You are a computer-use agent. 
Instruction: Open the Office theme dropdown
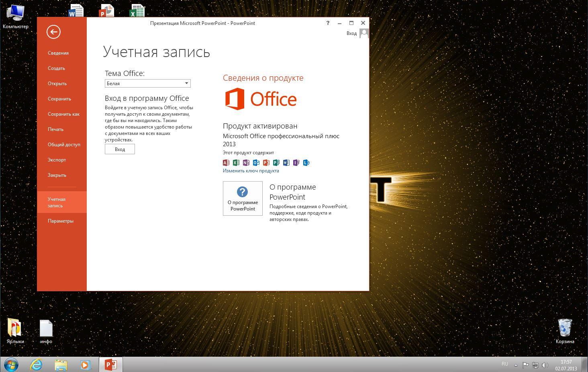click(x=147, y=84)
